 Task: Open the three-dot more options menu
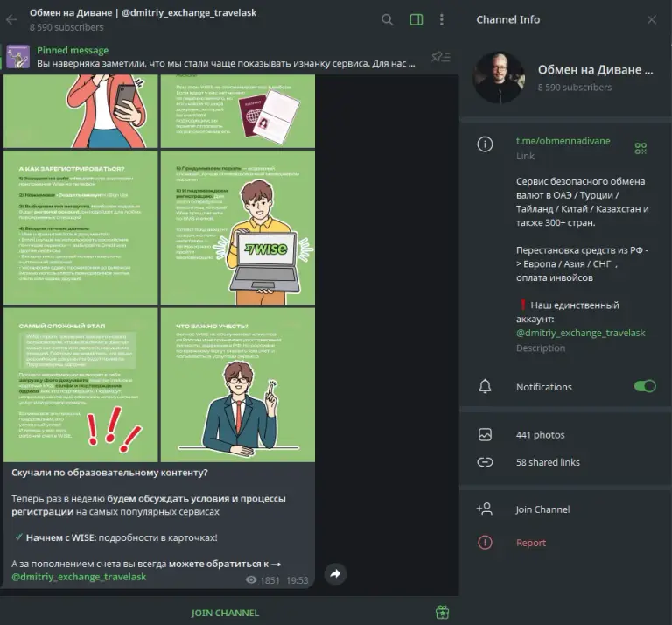[x=442, y=20]
